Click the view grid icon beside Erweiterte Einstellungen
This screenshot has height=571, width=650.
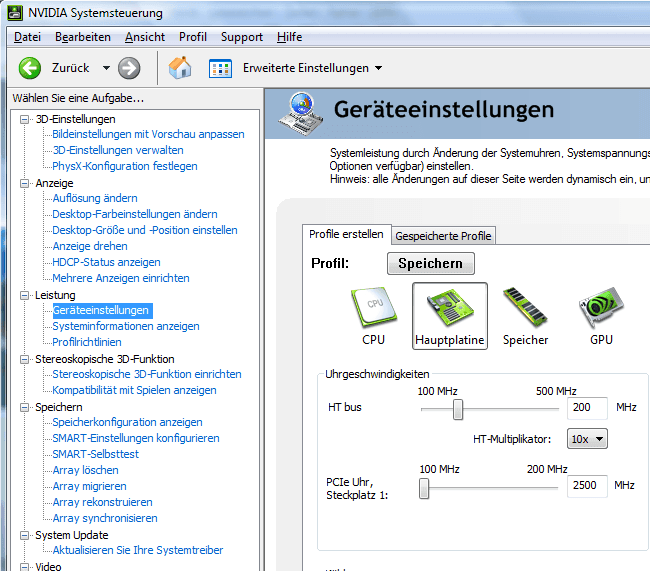[x=220, y=68]
